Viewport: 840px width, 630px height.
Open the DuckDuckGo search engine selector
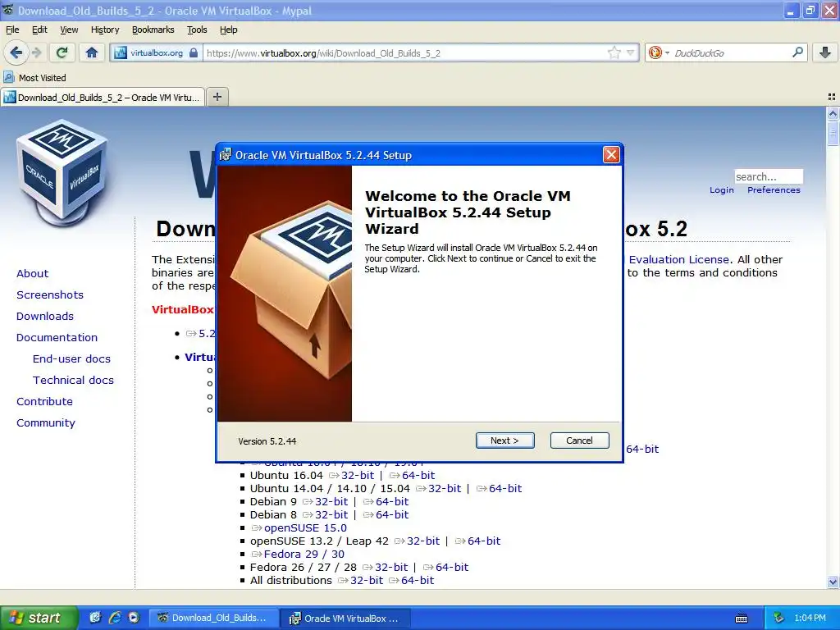tap(659, 52)
